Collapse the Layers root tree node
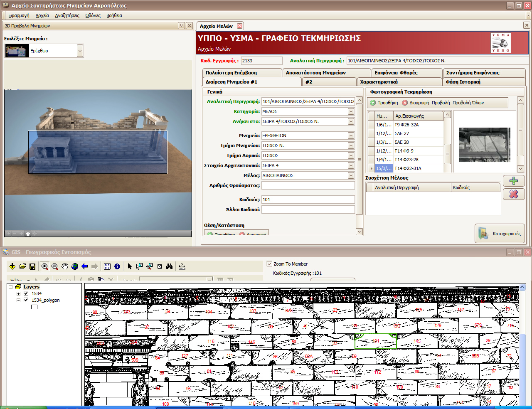532x409 pixels. pos(11,287)
